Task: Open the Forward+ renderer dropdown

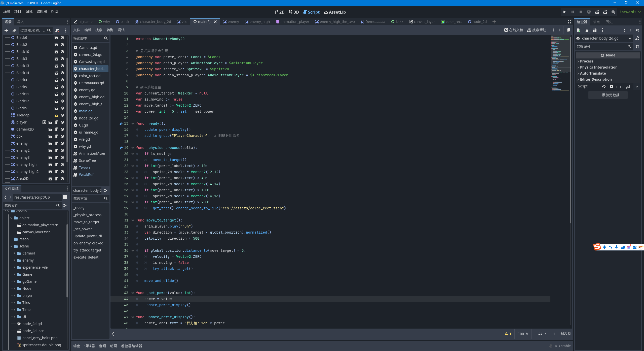Action: tap(630, 12)
